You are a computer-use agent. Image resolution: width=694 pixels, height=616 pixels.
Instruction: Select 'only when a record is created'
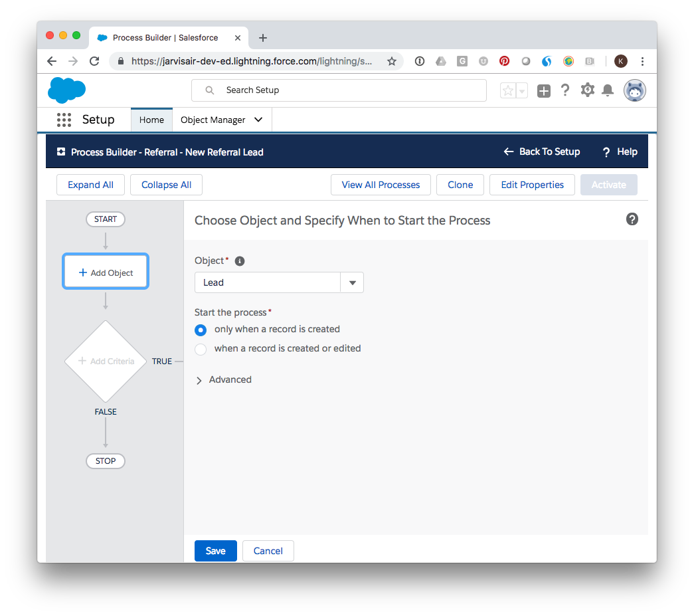[x=201, y=330]
